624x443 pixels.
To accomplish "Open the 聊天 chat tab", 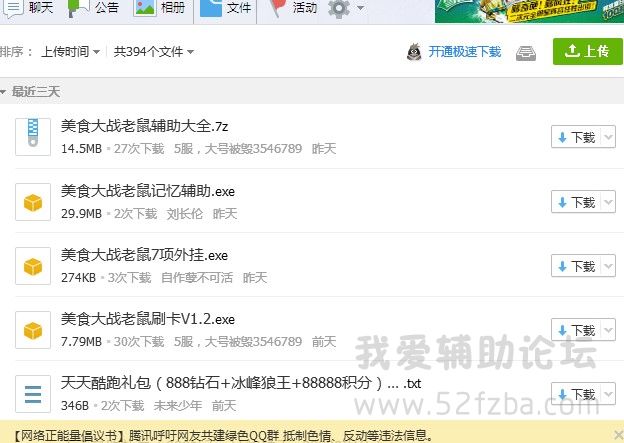I will 28,7.
